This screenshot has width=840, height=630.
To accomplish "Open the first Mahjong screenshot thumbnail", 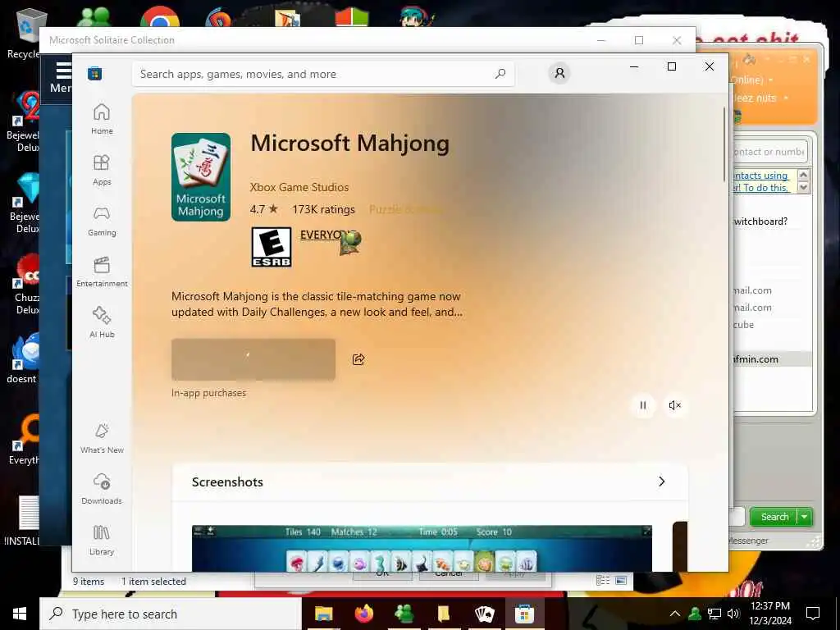I will [422, 549].
